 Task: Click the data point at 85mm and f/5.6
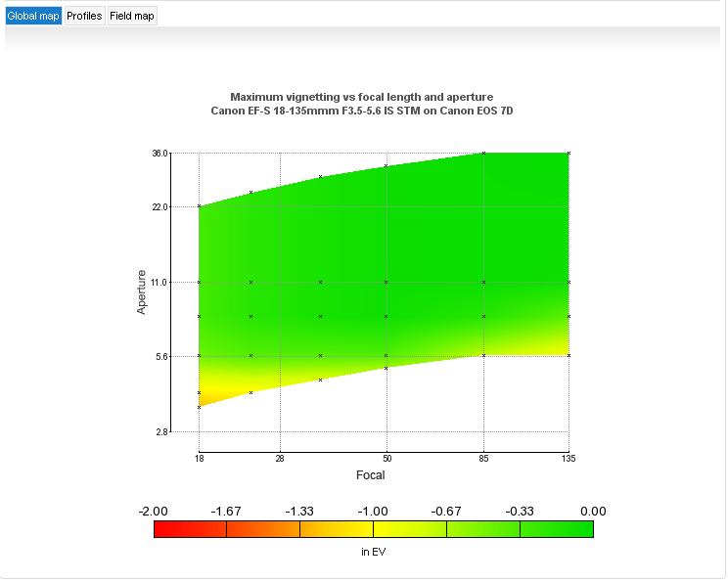click(x=483, y=356)
